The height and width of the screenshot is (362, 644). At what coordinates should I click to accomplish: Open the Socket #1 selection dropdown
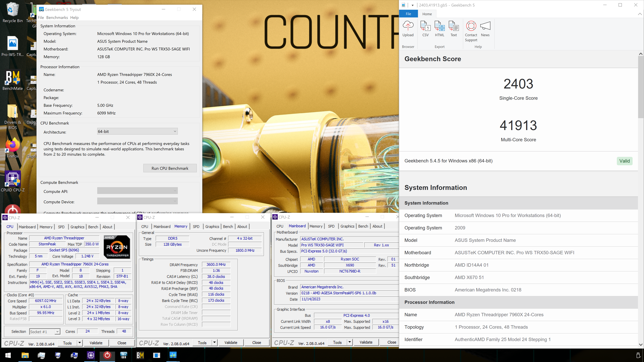(x=45, y=331)
